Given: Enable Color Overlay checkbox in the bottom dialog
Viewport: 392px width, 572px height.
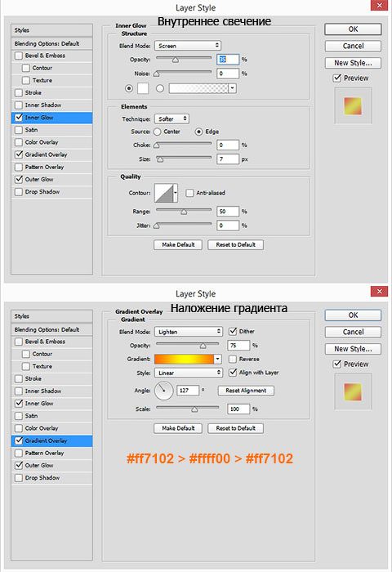Looking at the screenshot, I should 19,428.
